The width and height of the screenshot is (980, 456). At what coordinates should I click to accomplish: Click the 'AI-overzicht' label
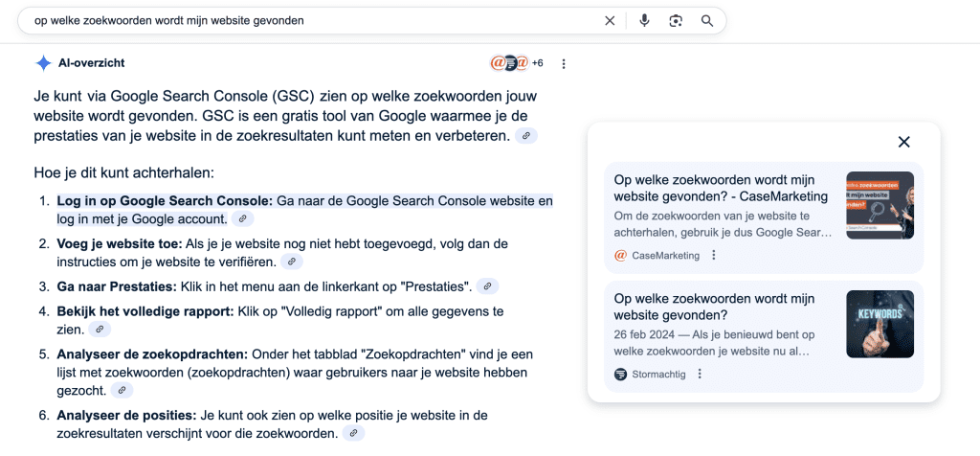pos(91,63)
